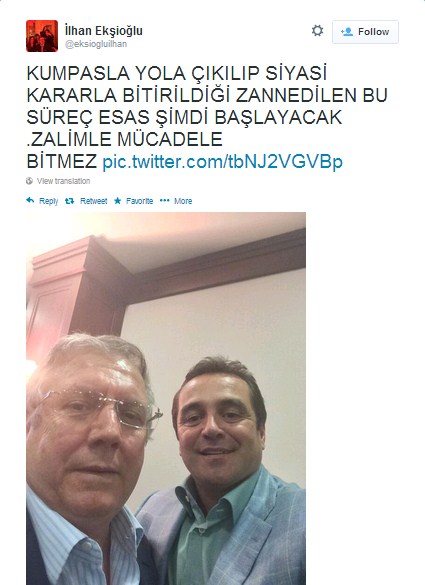Click the tweet text starting with KUMPASLA

point(207,118)
